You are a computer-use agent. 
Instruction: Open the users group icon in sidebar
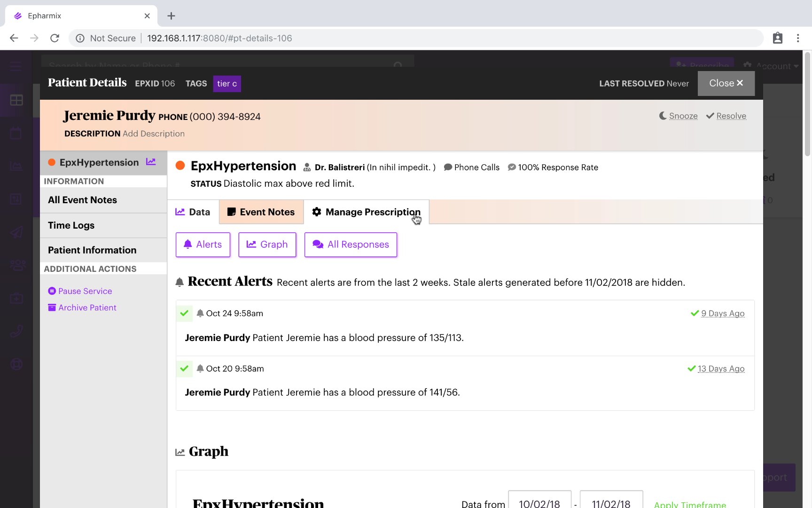point(18,265)
